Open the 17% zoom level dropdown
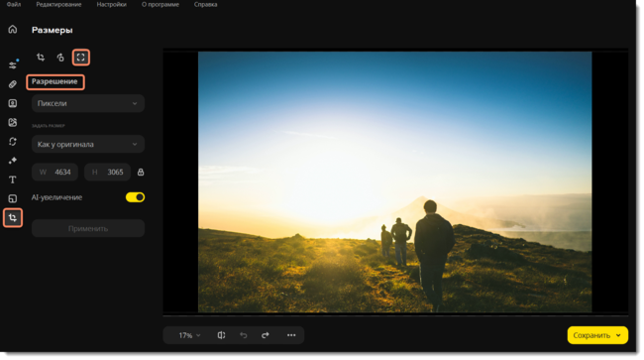The width and height of the screenshot is (644, 360). pos(189,335)
